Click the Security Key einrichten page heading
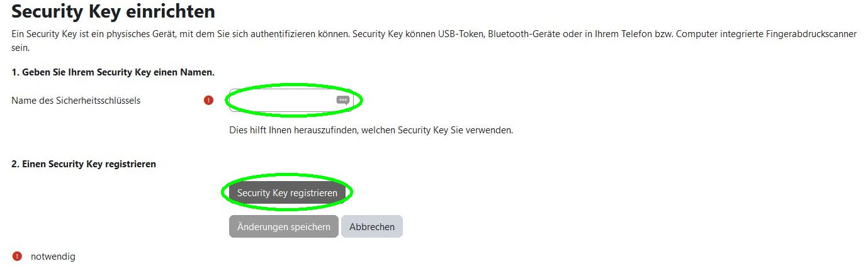Viewport: 868px width, 271px height. point(113,11)
